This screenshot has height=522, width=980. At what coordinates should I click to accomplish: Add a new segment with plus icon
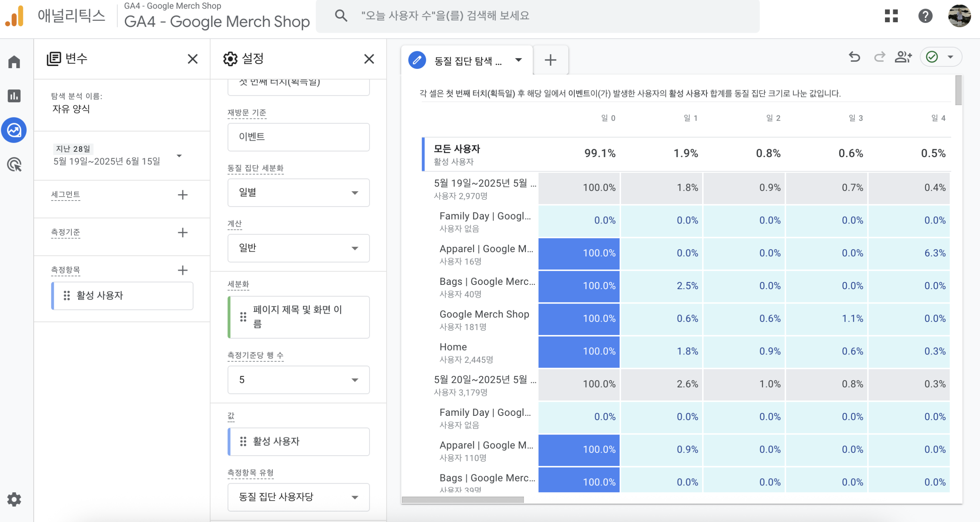click(x=183, y=194)
